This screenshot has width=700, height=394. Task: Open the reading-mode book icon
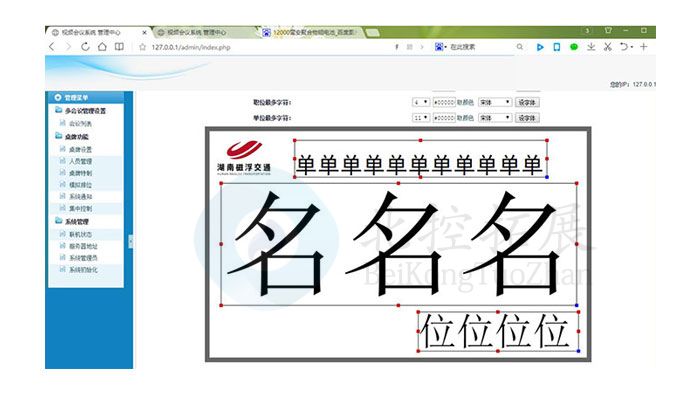coord(119,47)
